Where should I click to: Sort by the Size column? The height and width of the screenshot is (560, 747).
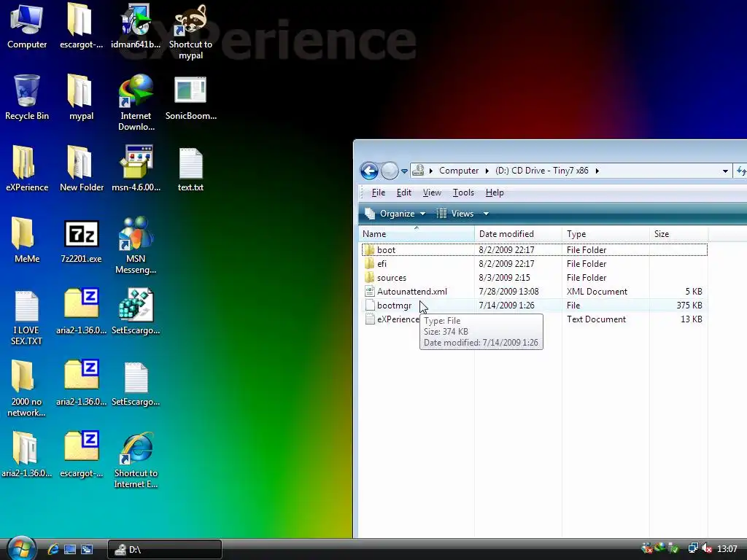679,234
